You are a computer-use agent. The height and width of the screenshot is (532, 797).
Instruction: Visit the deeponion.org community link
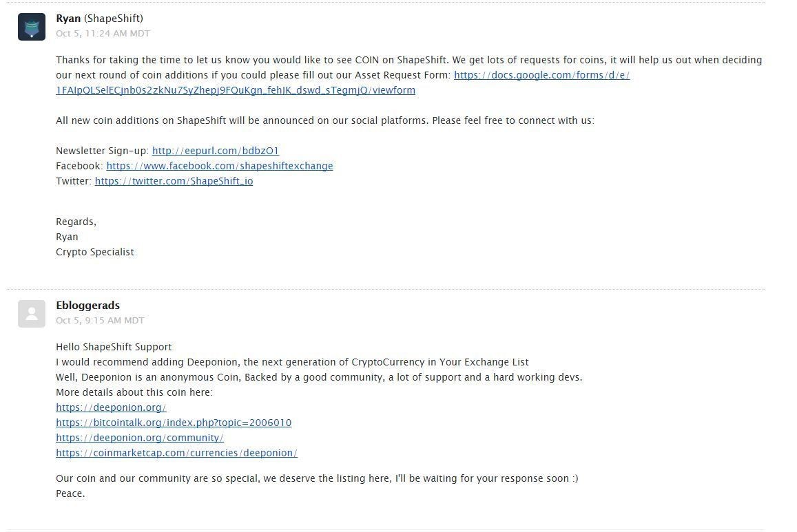click(140, 438)
